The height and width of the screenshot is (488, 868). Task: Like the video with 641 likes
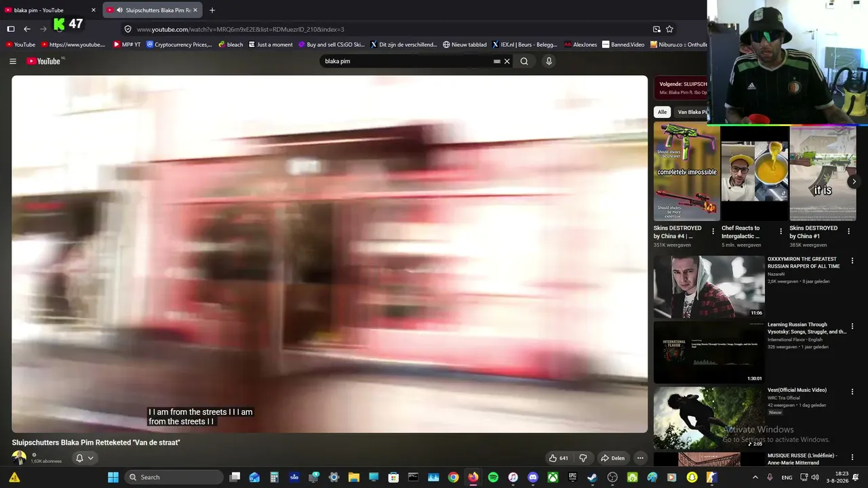pos(559,458)
